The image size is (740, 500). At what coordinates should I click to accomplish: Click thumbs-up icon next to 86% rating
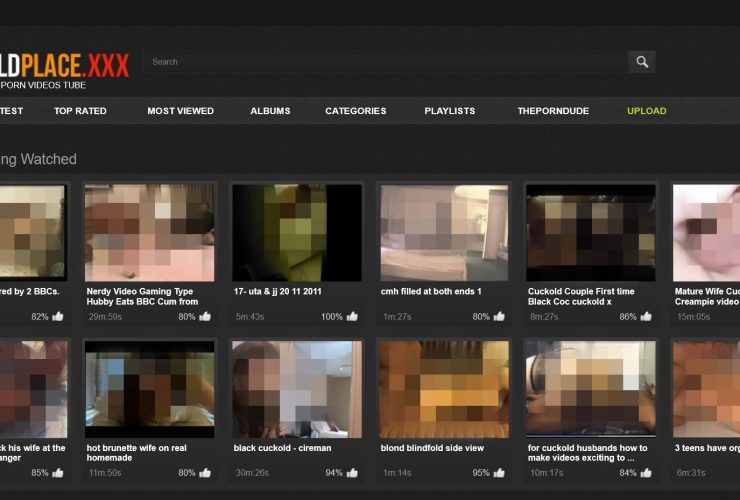646,316
